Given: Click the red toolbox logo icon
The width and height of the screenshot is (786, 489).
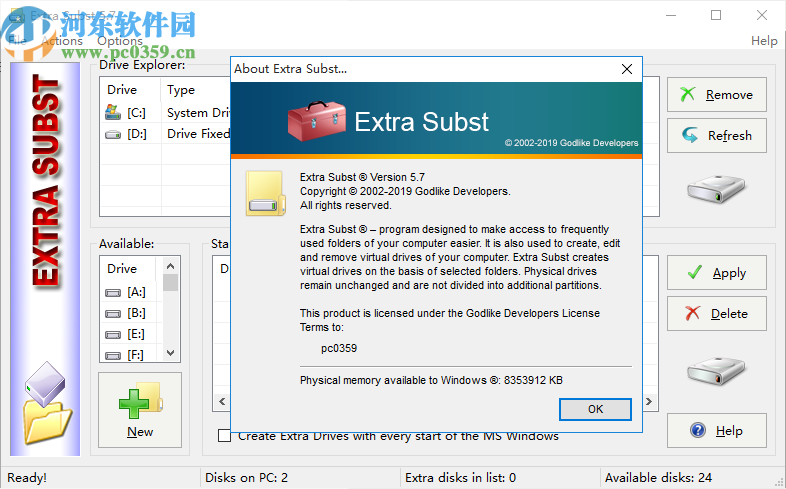Looking at the screenshot, I should tap(317, 121).
